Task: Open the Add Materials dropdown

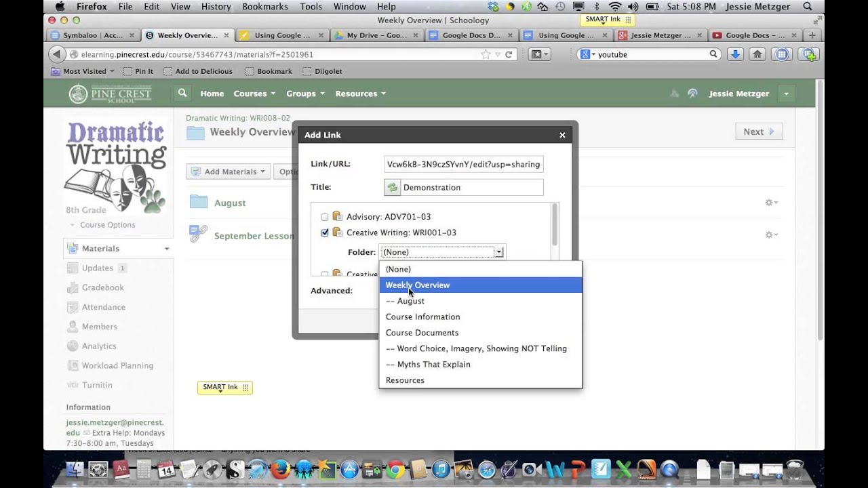Action: pyautogui.click(x=229, y=171)
